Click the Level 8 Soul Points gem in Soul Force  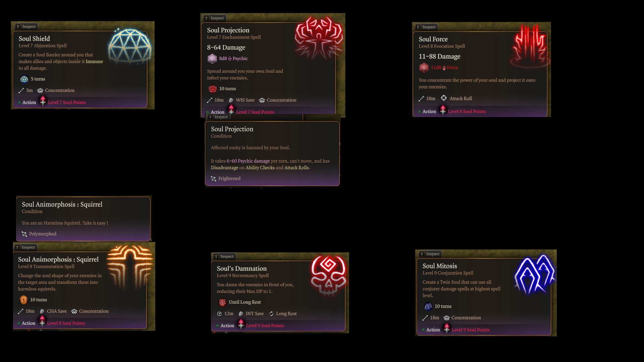[x=443, y=110]
